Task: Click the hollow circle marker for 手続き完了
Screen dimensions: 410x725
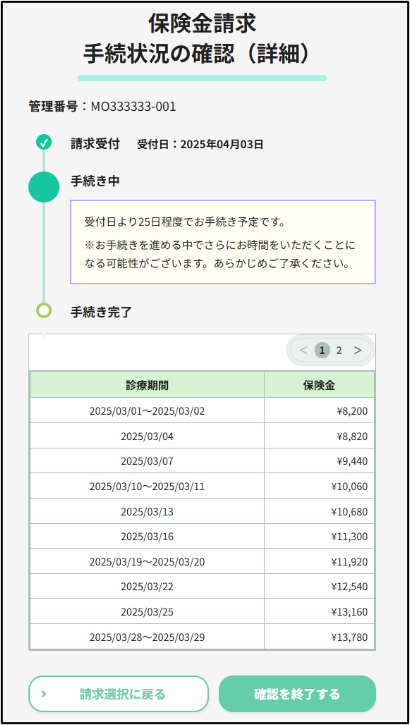Action: (x=44, y=310)
